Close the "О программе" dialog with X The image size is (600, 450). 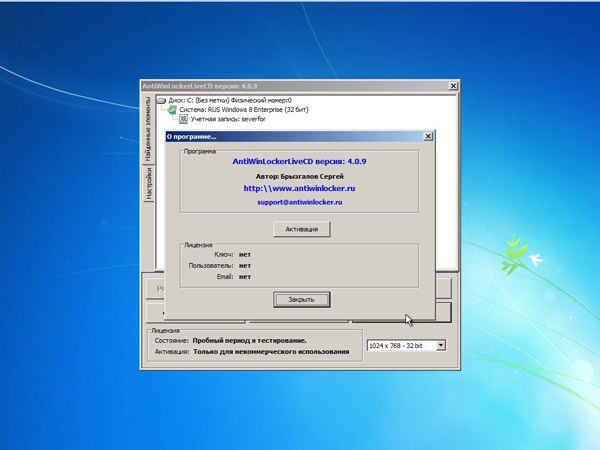427,135
